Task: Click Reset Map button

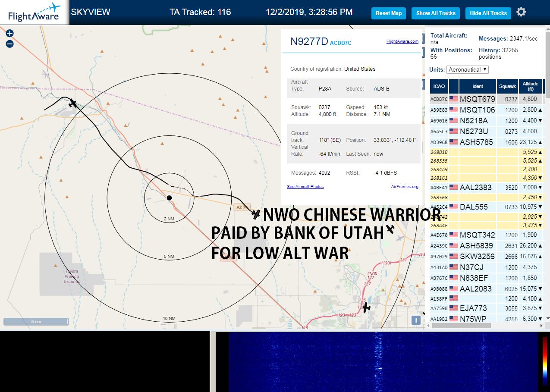Action: click(389, 13)
